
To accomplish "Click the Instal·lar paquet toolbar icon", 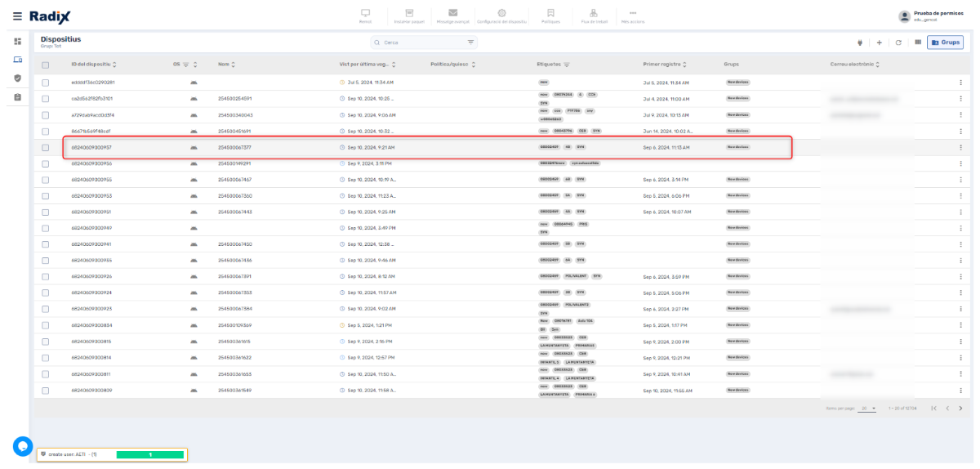I will (409, 16).
